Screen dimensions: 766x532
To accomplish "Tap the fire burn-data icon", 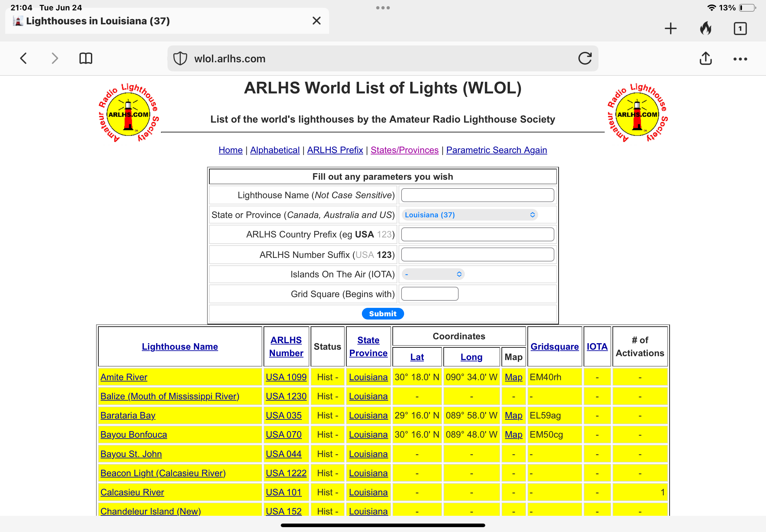I will [x=705, y=28].
